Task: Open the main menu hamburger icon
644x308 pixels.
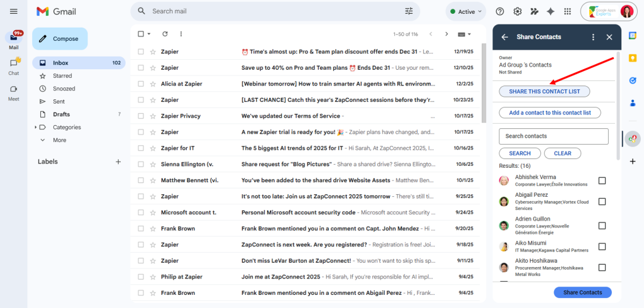Action: click(14, 11)
